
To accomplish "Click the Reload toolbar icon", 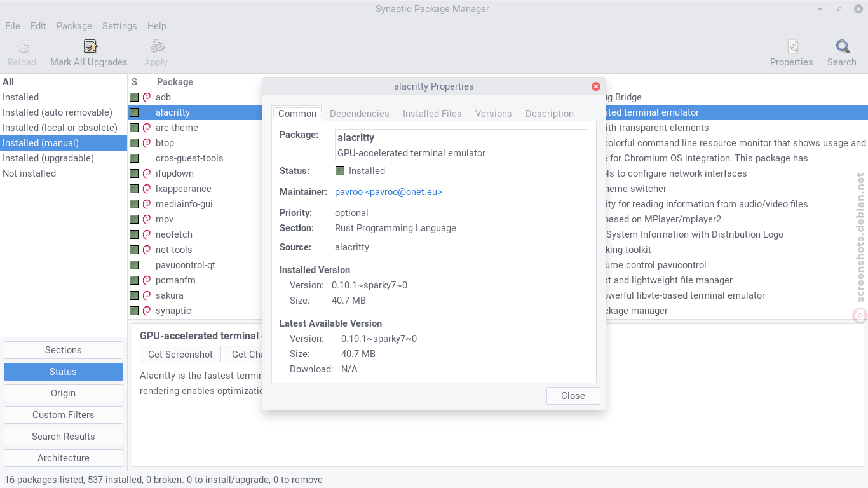I will tap(23, 46).
